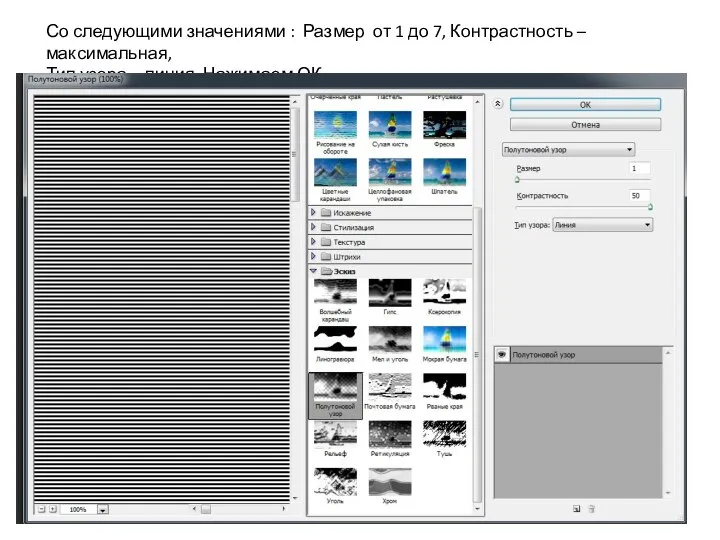The image size is (720, 540).
Task: Click the preview vertical scroll up arrow
Action: coord(295,101)
